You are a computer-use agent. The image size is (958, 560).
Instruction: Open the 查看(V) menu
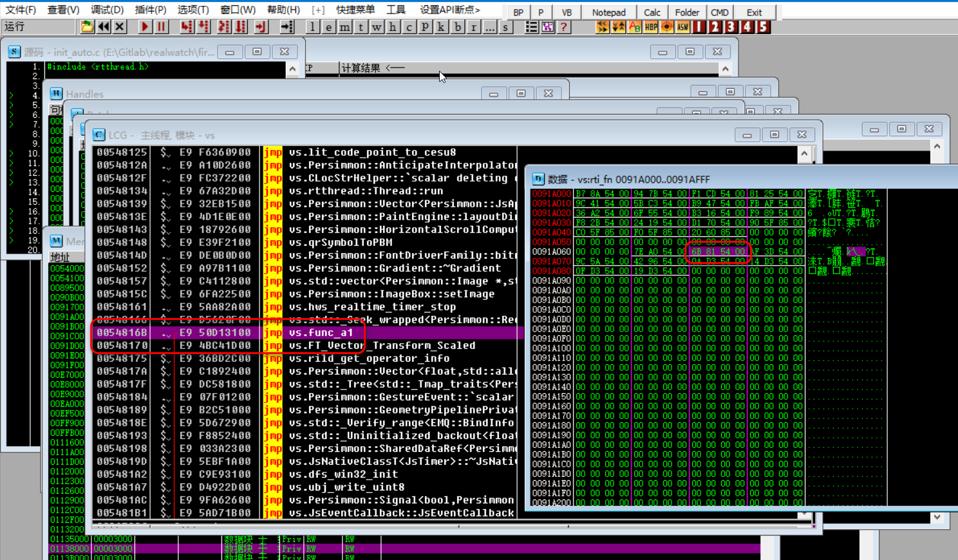click(x=63, y=10)
